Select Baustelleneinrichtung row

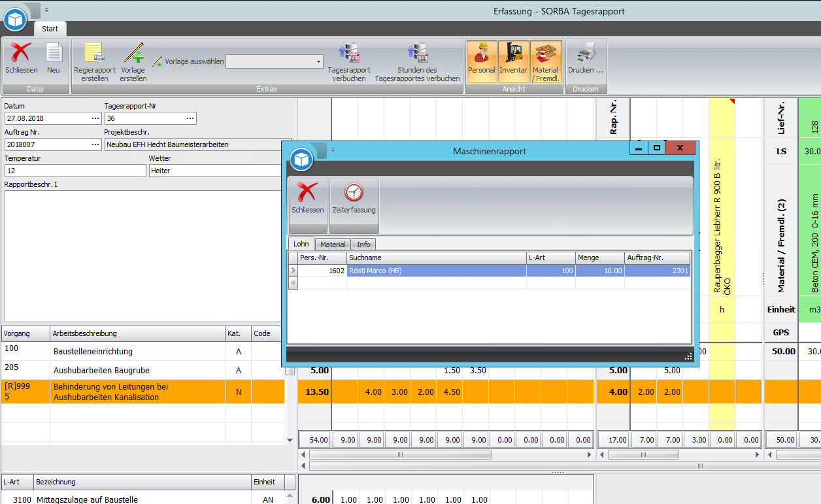[142, 351]
